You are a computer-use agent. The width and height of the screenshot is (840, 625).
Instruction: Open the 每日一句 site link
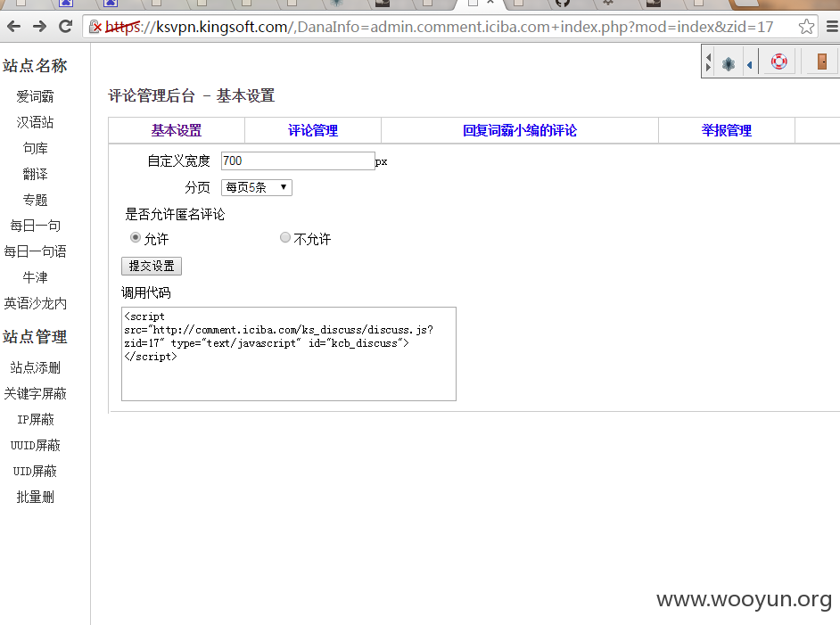36,226
